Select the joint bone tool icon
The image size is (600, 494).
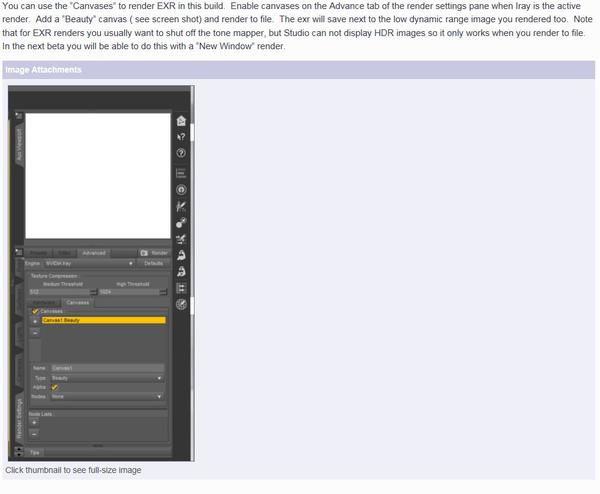point(181,223)
